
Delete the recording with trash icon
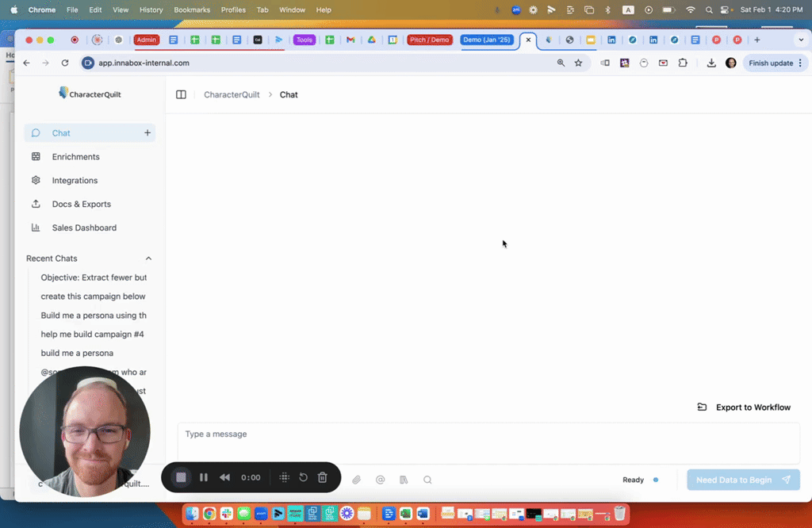pos(323,477)
